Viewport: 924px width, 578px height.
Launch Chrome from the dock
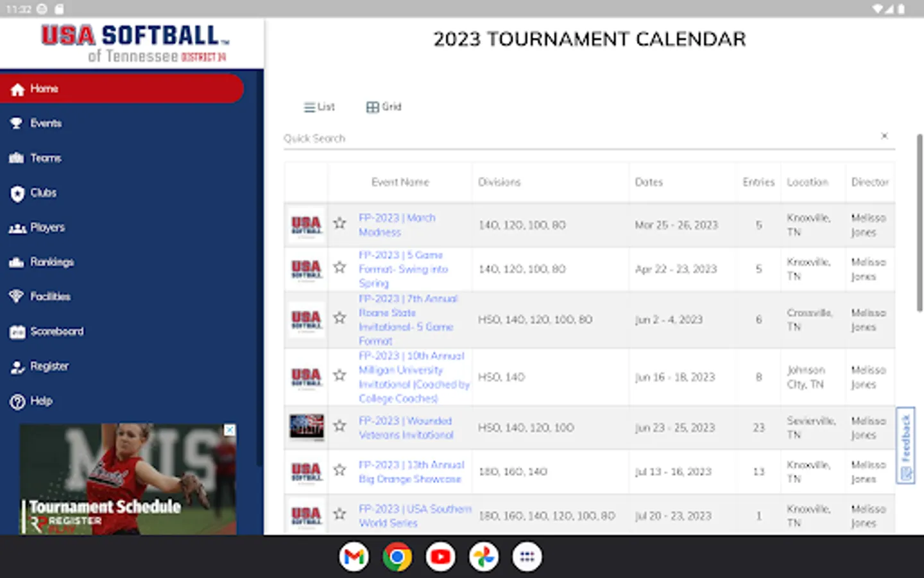397,557
